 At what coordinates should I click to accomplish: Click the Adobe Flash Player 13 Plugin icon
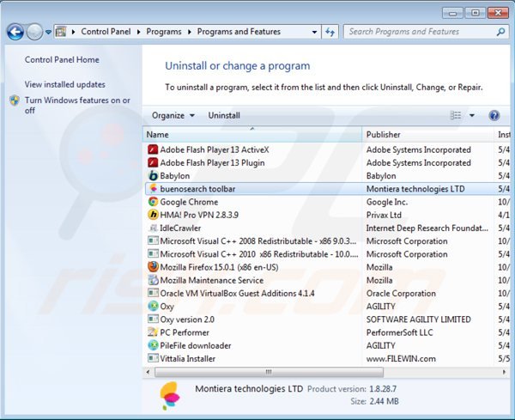(153, 162)
